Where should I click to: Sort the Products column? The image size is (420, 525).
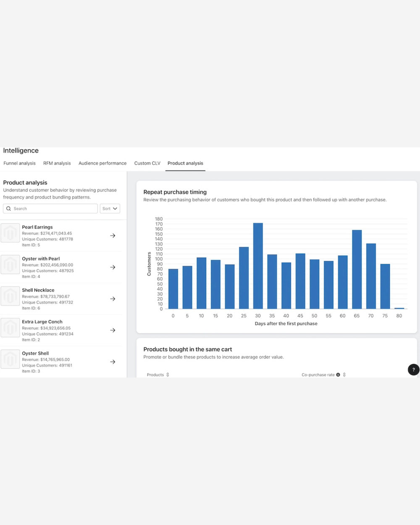click(167, 375)
